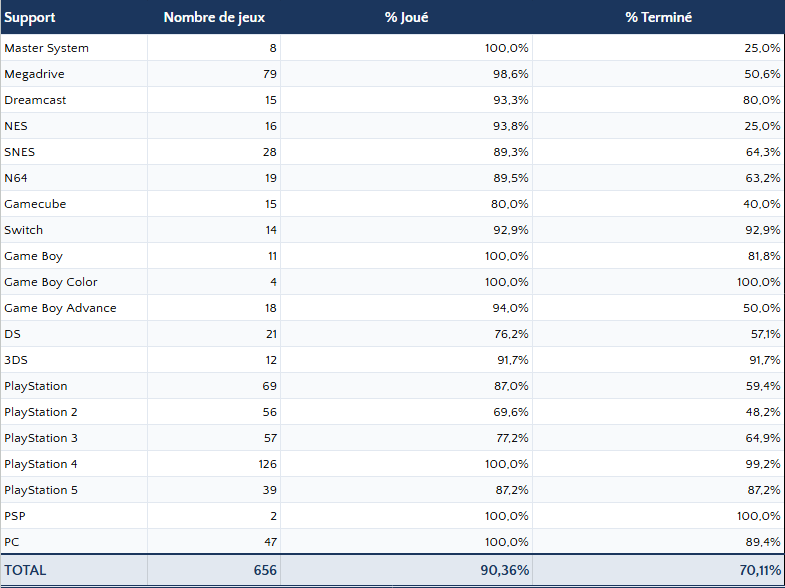The height and width of the screenshot is (588, 785).
Task: Click Megadrive game count 79
Action: tap(270, 74)
